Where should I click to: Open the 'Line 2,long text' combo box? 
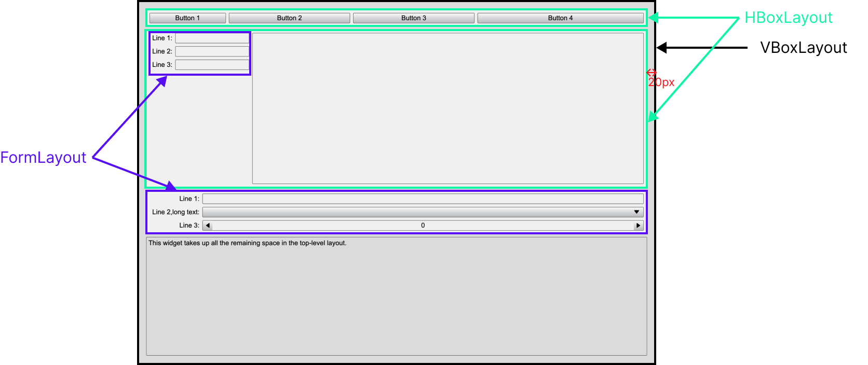click(x=415, y=212)
